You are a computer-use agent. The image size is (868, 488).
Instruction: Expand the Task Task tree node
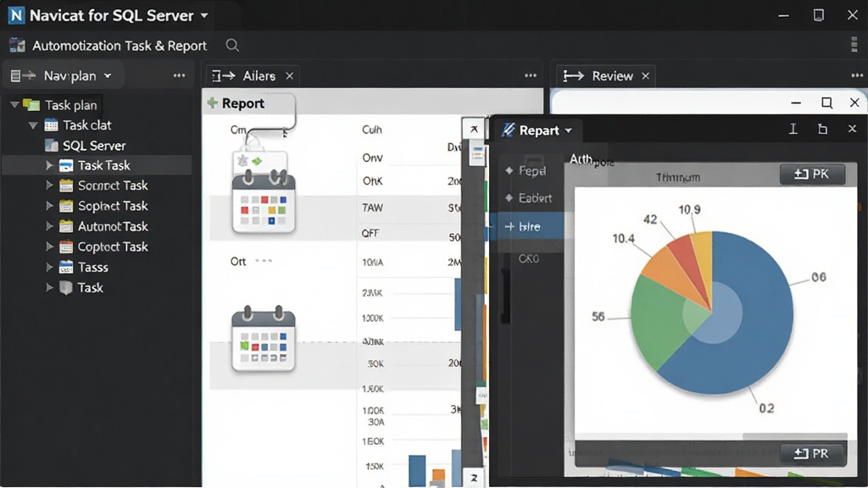(48, 165)
